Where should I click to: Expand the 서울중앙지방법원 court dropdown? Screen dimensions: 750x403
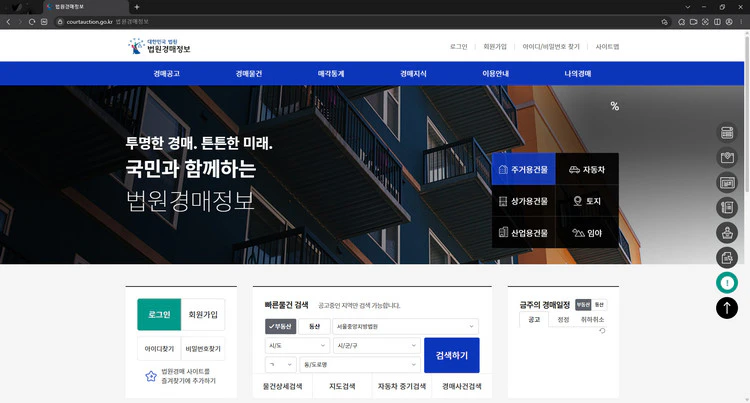(405, 326)
